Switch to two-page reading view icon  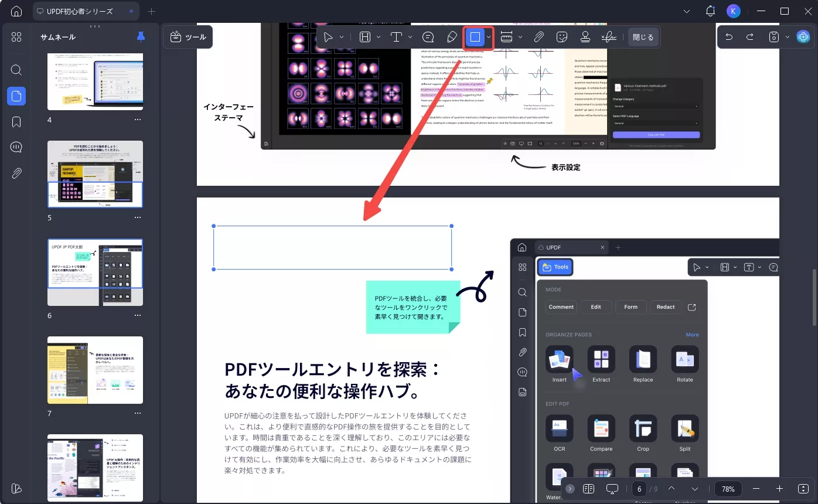tap(588, 489)
